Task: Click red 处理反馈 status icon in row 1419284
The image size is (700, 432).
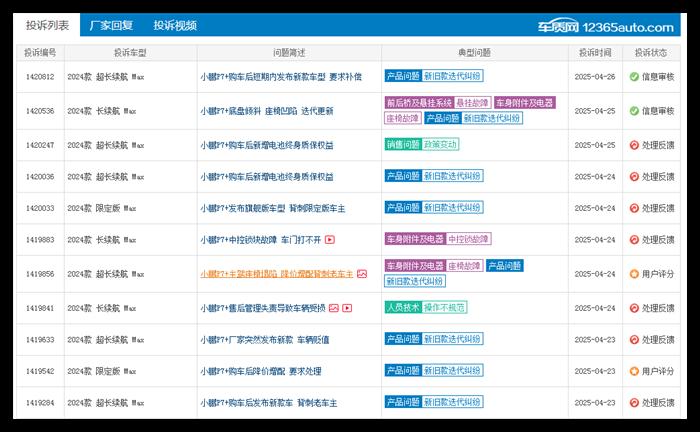Action: point(634,403)
